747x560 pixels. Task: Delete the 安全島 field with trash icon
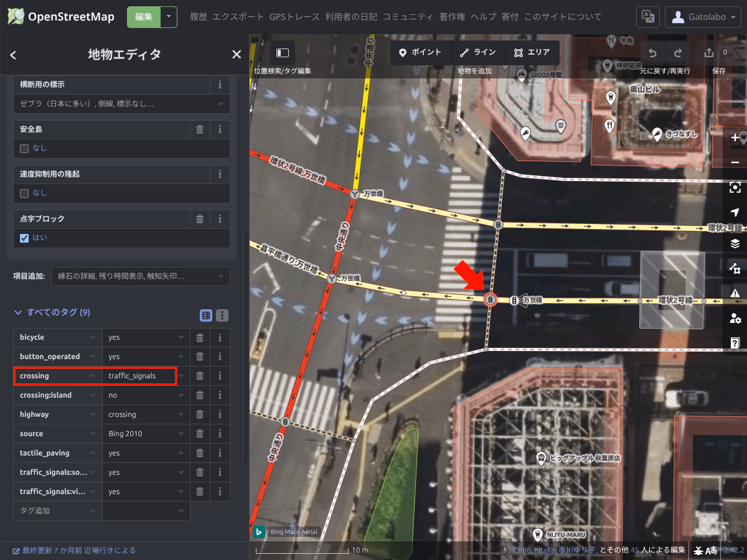tap(200, 129)
